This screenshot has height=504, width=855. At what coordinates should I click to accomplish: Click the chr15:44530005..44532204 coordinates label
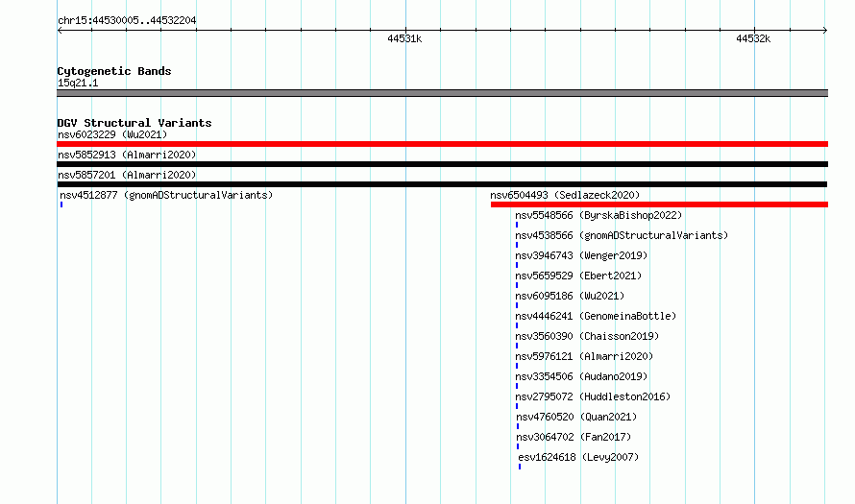coord(127,20)
